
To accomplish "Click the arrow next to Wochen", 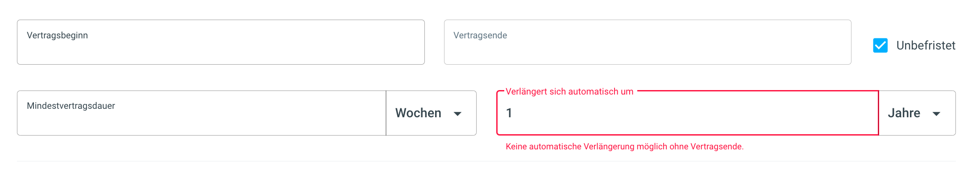I will [x=457, y=114].
